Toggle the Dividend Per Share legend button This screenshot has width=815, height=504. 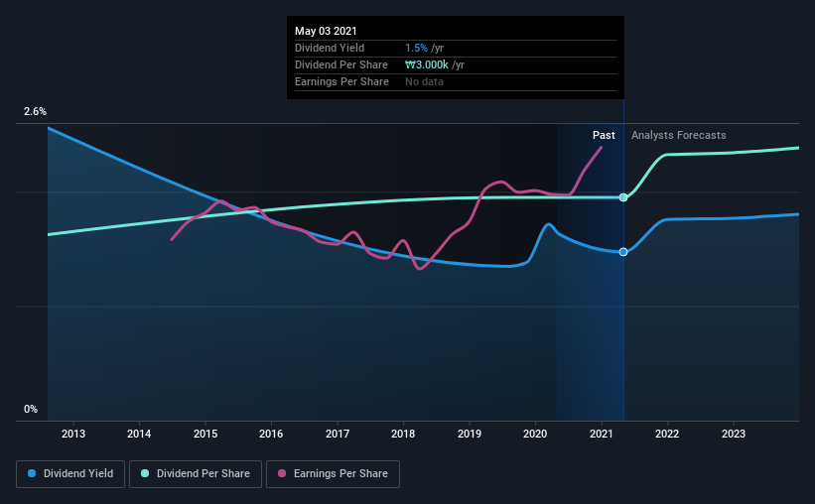[196, 474]
